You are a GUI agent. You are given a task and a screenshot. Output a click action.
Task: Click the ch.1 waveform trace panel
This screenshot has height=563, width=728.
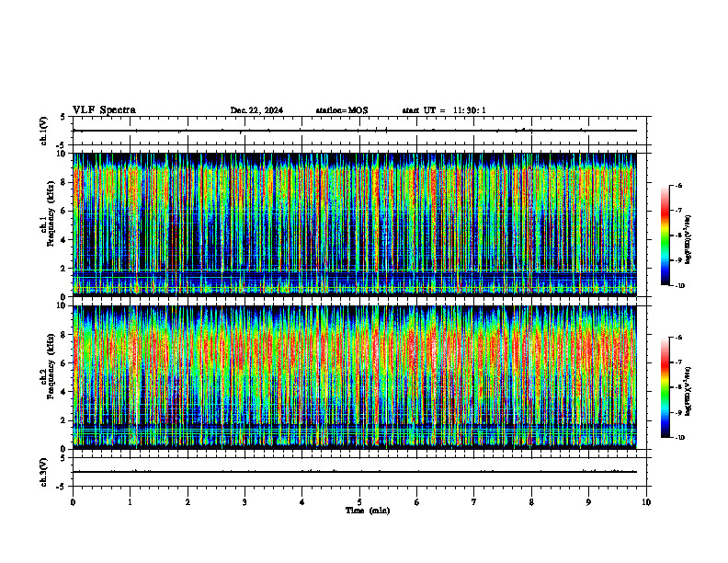tap(359, 131)
